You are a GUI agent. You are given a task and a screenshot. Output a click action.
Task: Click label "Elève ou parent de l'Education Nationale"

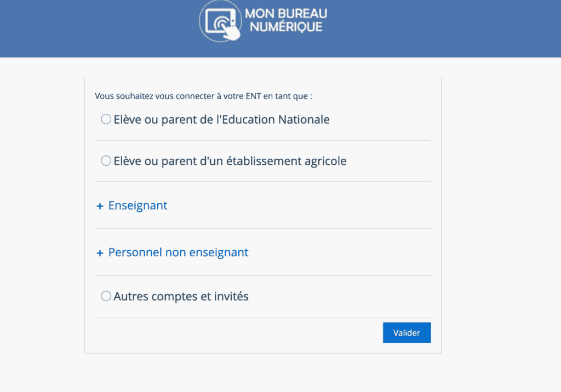[x=221, y=119]
